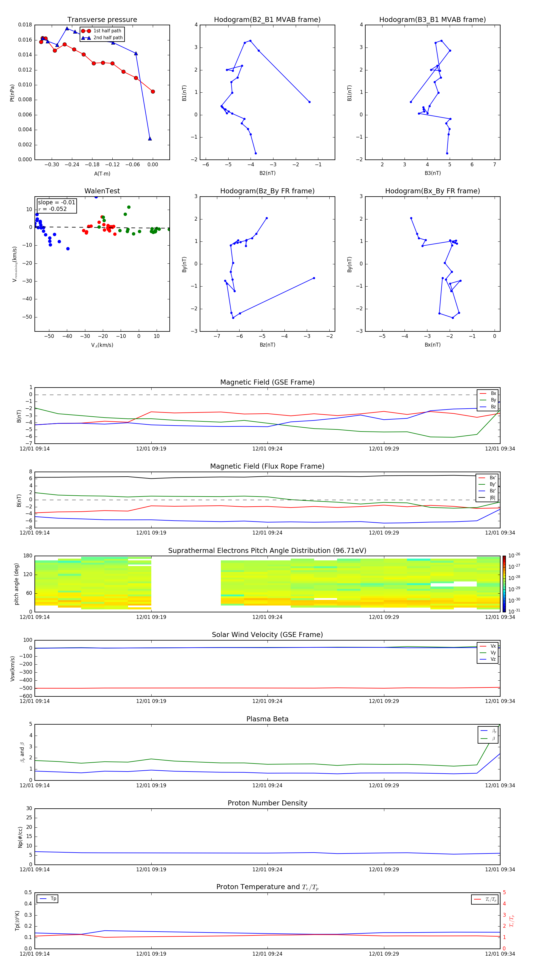Image resolution: width=535 pixels, height=980 pixels.
Task: Click the Vy entry in the velocity legend
Action: tap(488, 652)
